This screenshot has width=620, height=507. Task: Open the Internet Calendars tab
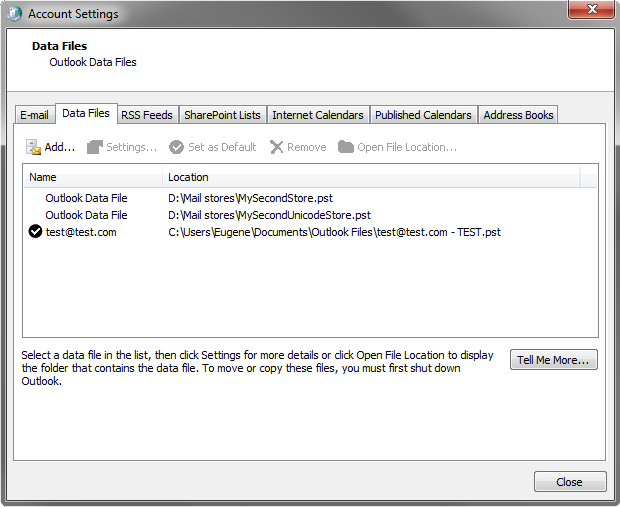click(x=318, y=115)
